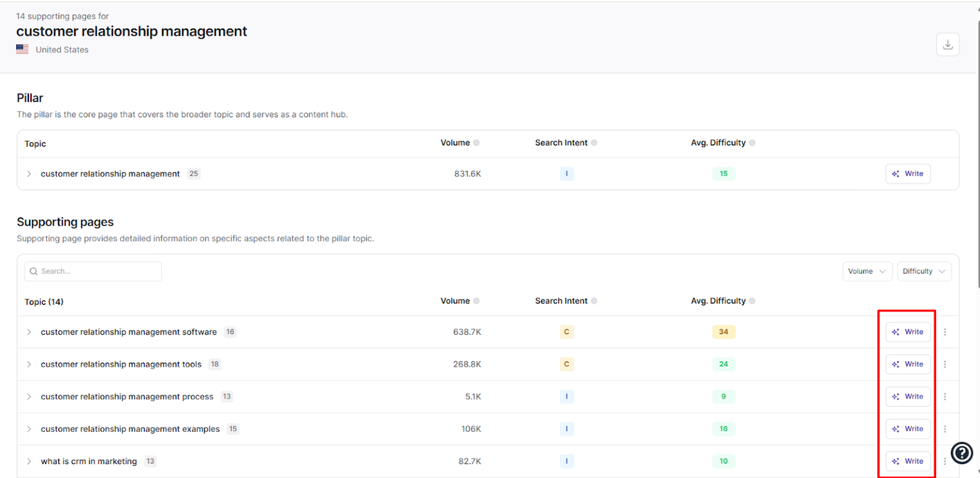Click difficulty score 34 badge

723,332
